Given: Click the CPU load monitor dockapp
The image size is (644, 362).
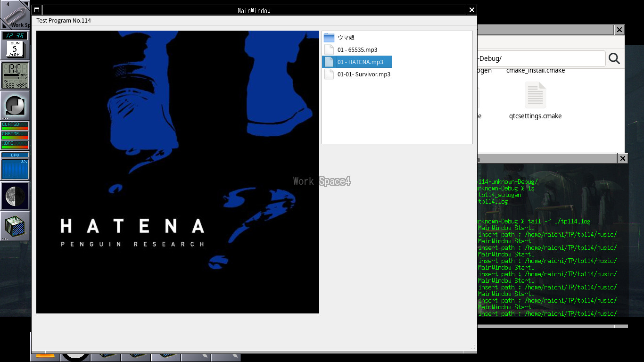Looking at the screenshot, I should [15, 166].
